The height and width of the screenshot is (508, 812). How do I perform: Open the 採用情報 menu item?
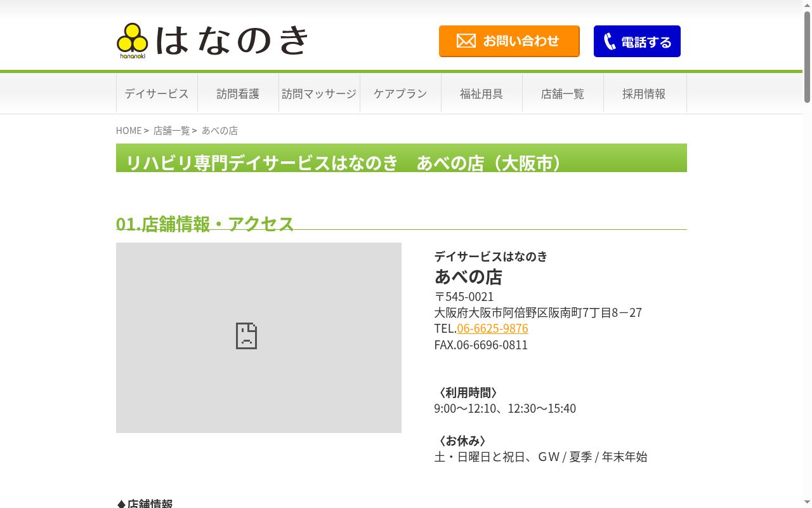pyautogui.click(x=645, y=93)
